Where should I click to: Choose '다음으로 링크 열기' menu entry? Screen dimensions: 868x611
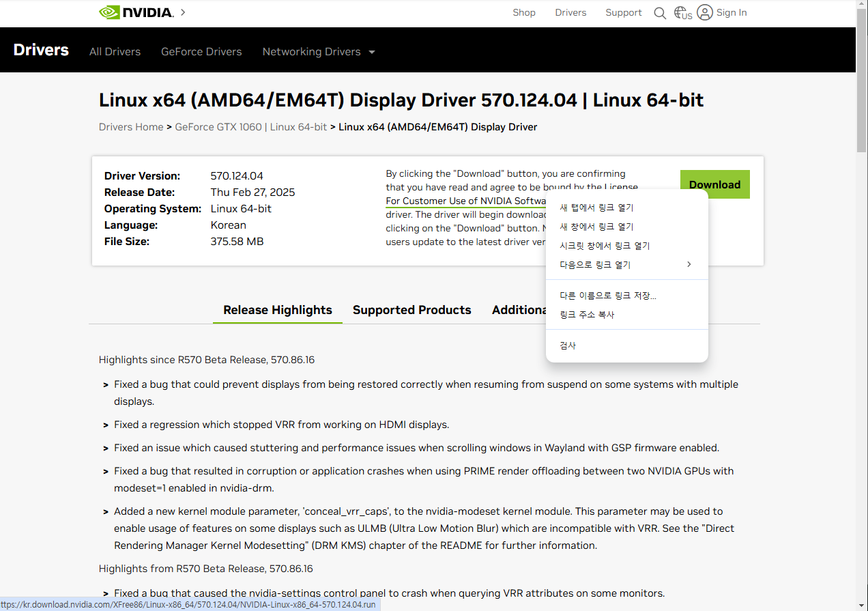click(627, 265)
